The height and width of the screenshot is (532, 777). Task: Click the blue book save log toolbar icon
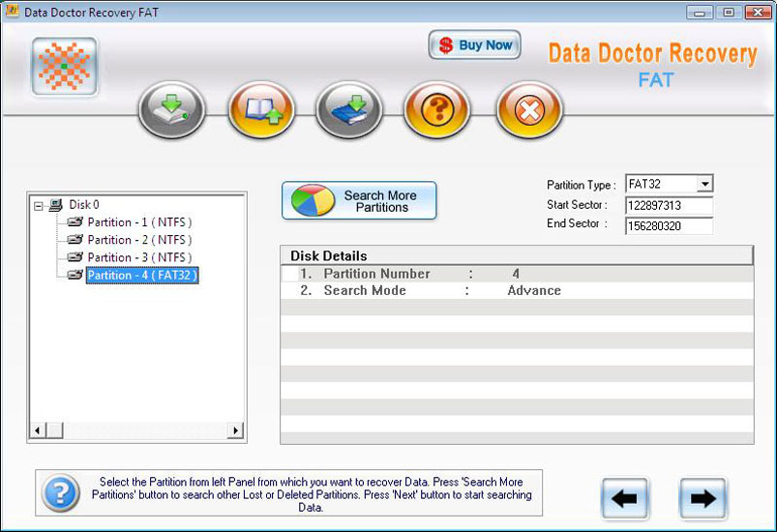(349, 109)
